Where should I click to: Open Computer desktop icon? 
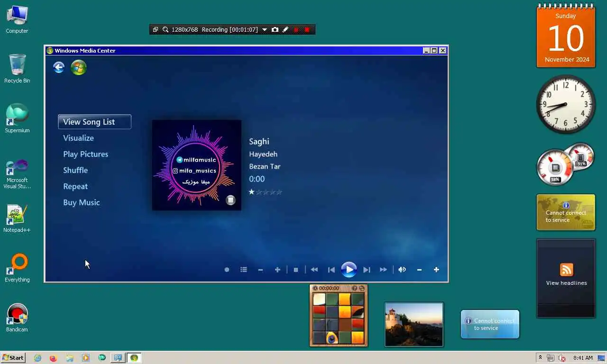17,19
